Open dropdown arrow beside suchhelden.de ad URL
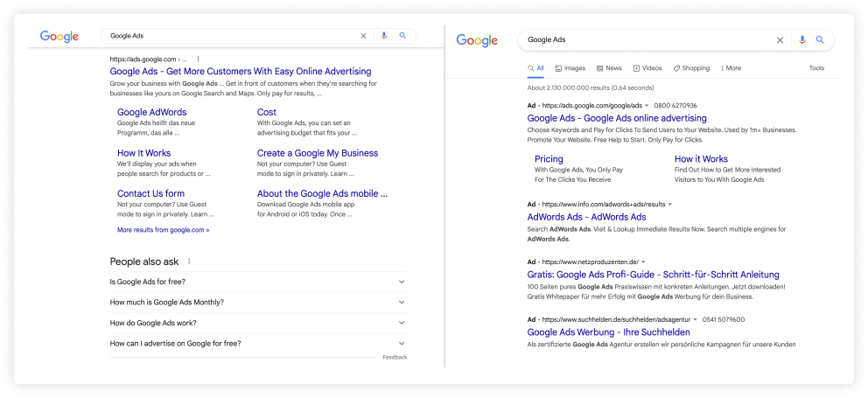 (x=696, y=319)
